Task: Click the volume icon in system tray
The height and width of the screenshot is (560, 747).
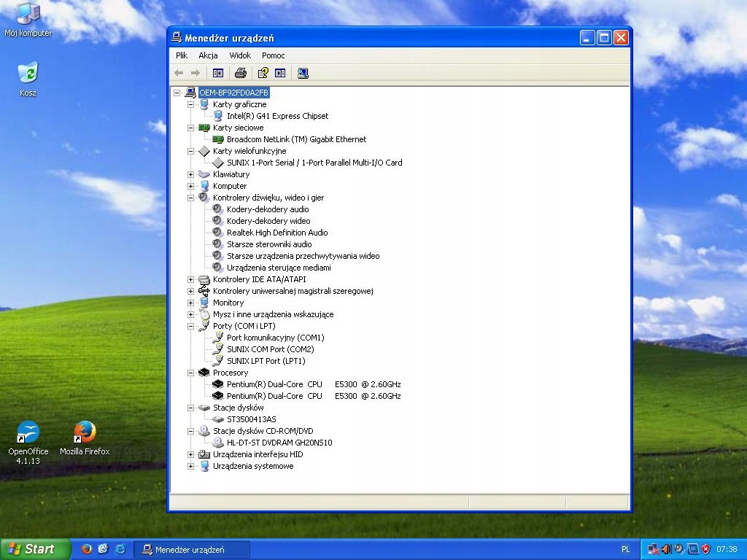Action: click(666, 549)
